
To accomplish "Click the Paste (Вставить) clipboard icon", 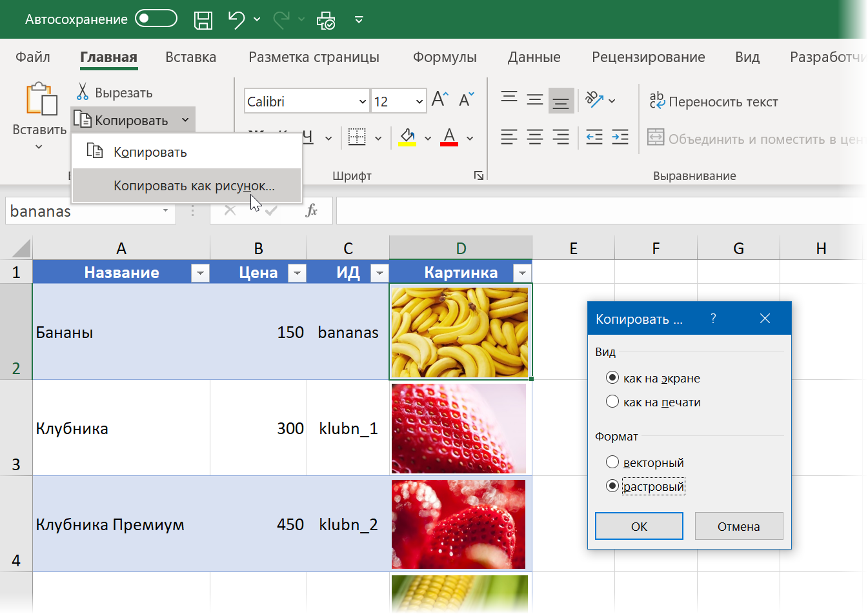I will 41,99.
